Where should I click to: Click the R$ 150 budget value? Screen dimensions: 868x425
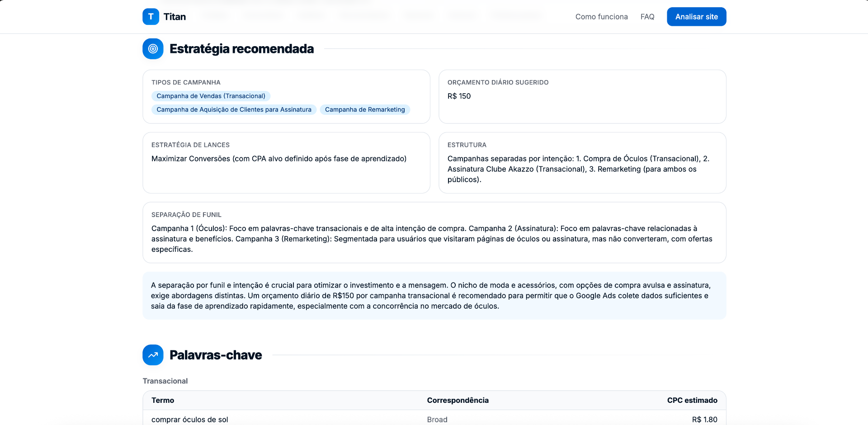coord(459,96)
